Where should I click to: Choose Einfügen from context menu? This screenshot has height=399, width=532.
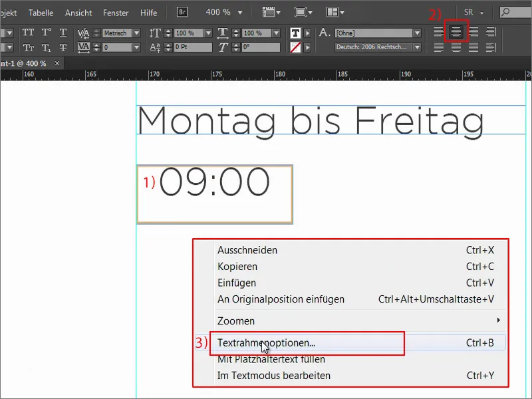click(351, 283)
